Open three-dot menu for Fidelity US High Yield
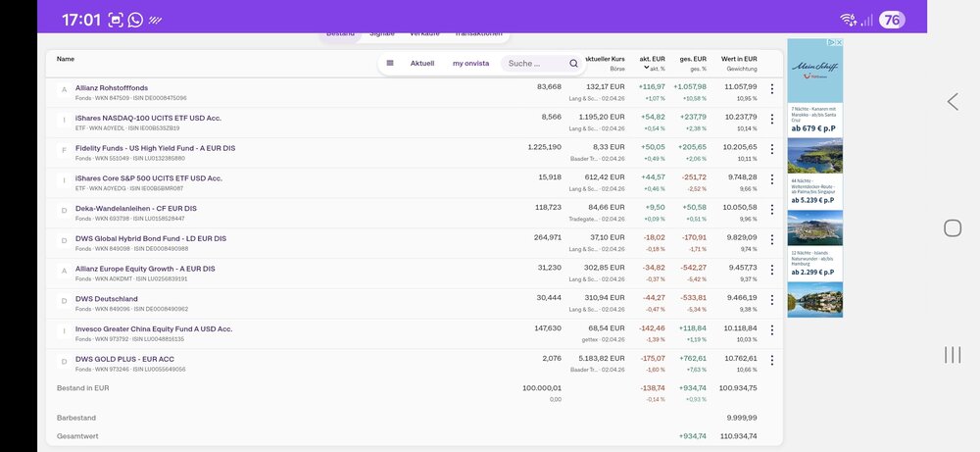Image resolution: width=980 pixels, height=452 pixels. pos(772,149)
